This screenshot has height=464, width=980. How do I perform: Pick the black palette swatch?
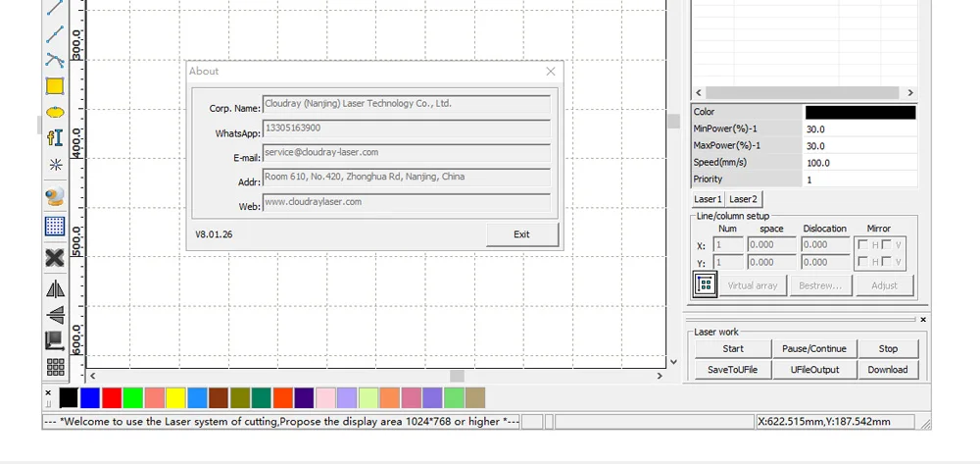[69, 398]
